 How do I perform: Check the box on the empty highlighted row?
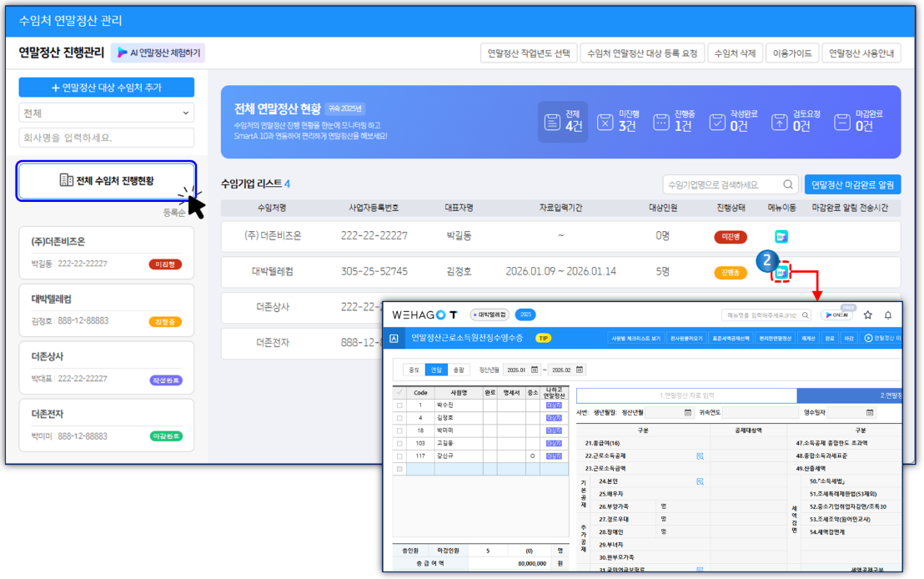click(x=399, y=470)
